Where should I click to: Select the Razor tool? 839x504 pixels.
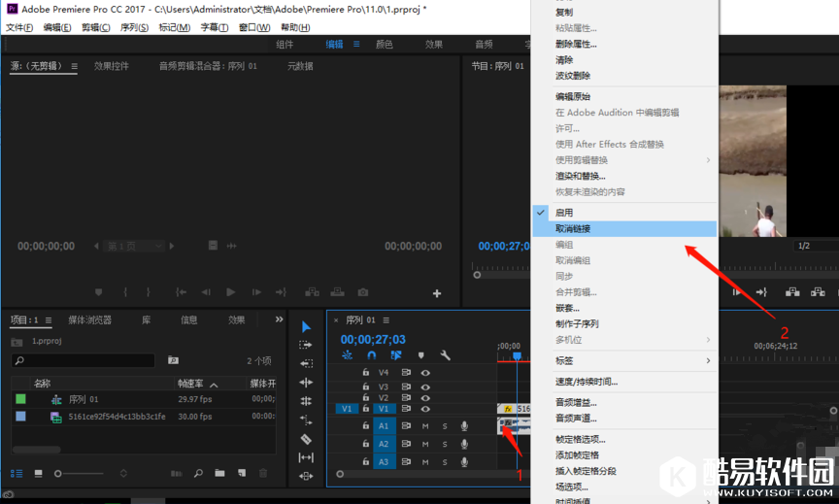306,439
